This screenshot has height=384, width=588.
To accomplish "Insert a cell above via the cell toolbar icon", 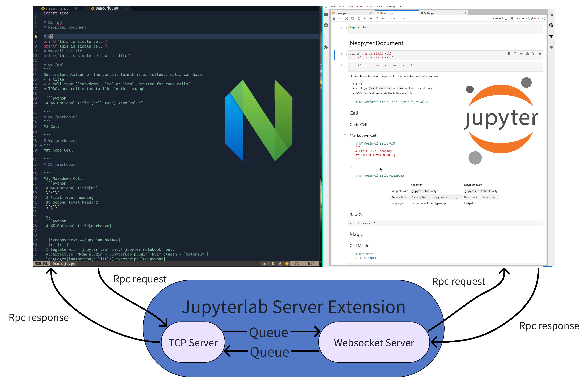I will pyautogui.click(x=528, y=53).
